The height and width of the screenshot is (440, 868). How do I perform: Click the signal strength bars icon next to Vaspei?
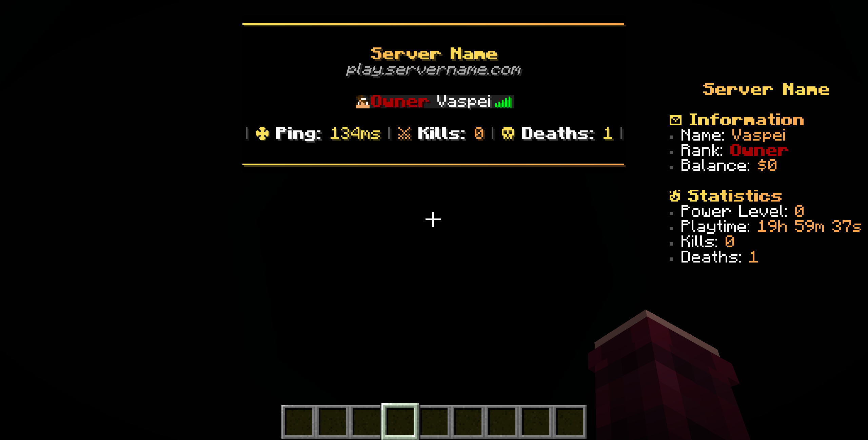(503, 103)
